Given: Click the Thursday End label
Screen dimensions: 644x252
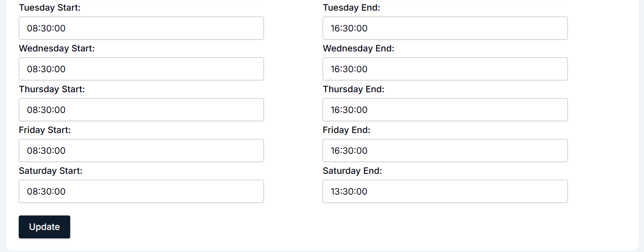Looking at the screenshot, I should pyautogui.click(x=354, y=89).
